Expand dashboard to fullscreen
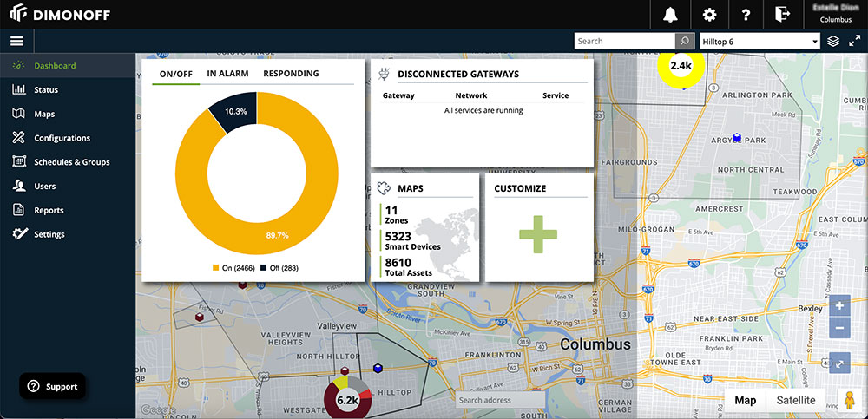The width and height of the screenshot is (868, 419). 854,41
